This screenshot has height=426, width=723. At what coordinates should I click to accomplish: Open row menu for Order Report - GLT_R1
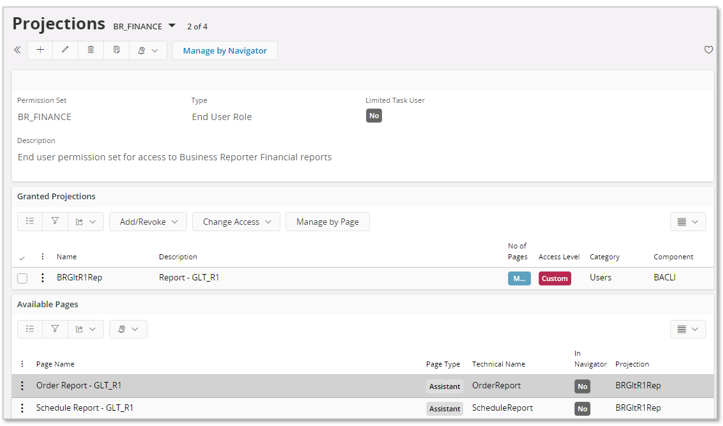point(22,385)
